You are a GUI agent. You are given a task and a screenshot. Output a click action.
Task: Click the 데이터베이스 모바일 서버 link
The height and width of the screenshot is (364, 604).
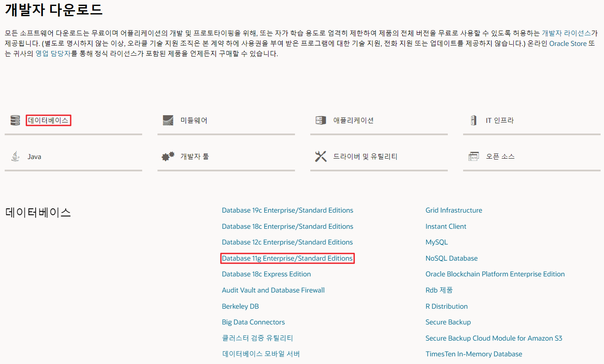coord(261,354)
